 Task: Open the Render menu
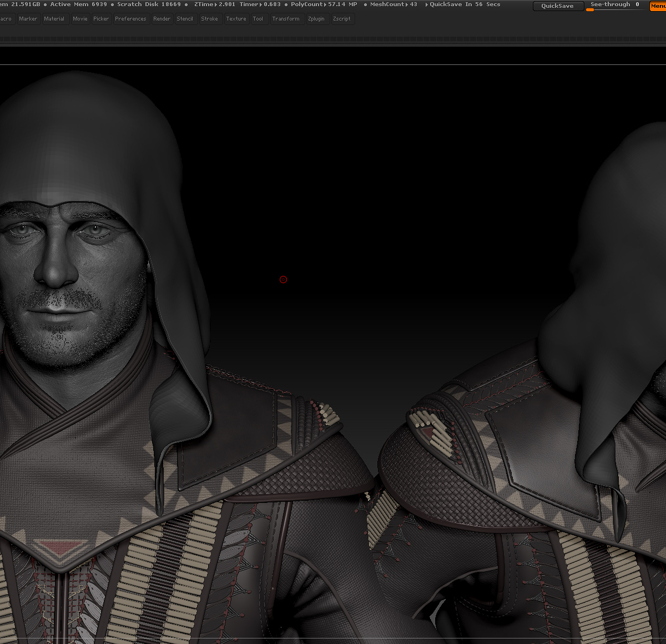tap(162, 19)
